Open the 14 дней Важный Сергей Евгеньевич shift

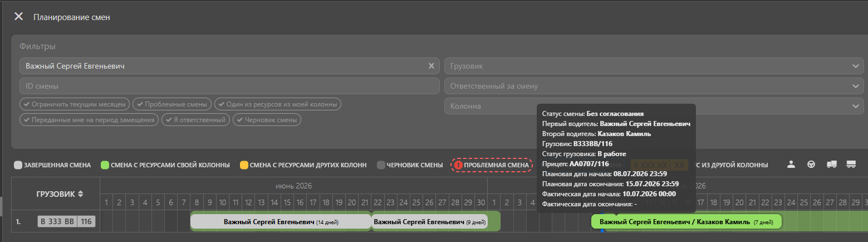coord(281,221)
